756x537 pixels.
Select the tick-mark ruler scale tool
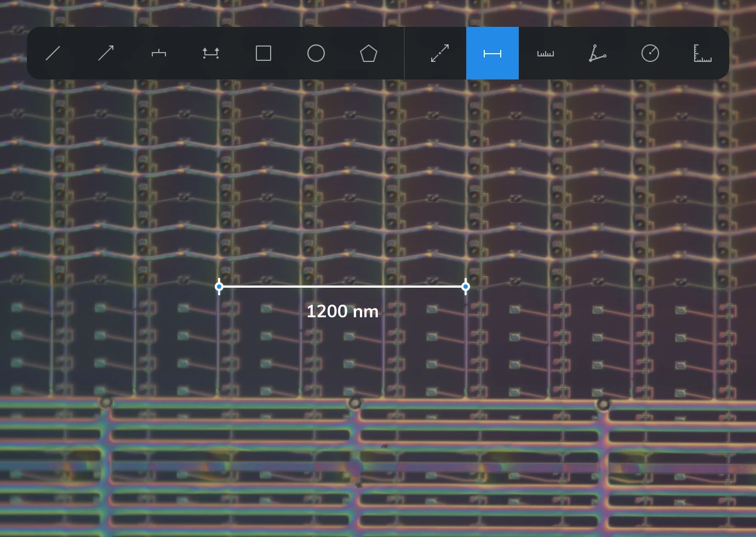pos(545,53)
